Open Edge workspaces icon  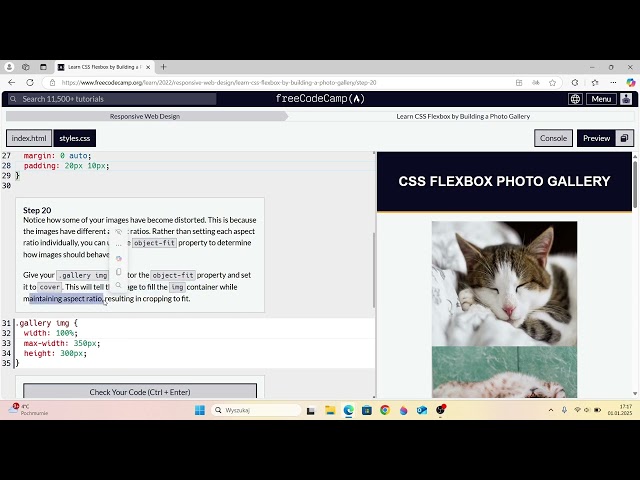26,67
